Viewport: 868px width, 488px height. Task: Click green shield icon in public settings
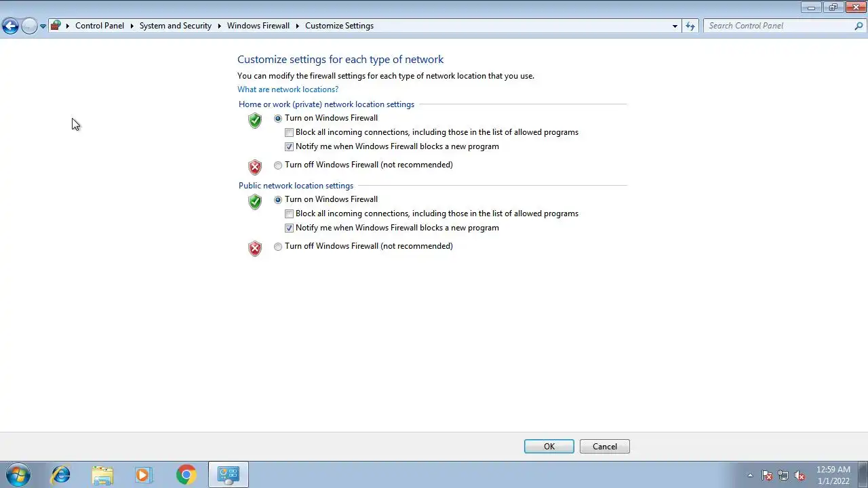coord(255,202)
